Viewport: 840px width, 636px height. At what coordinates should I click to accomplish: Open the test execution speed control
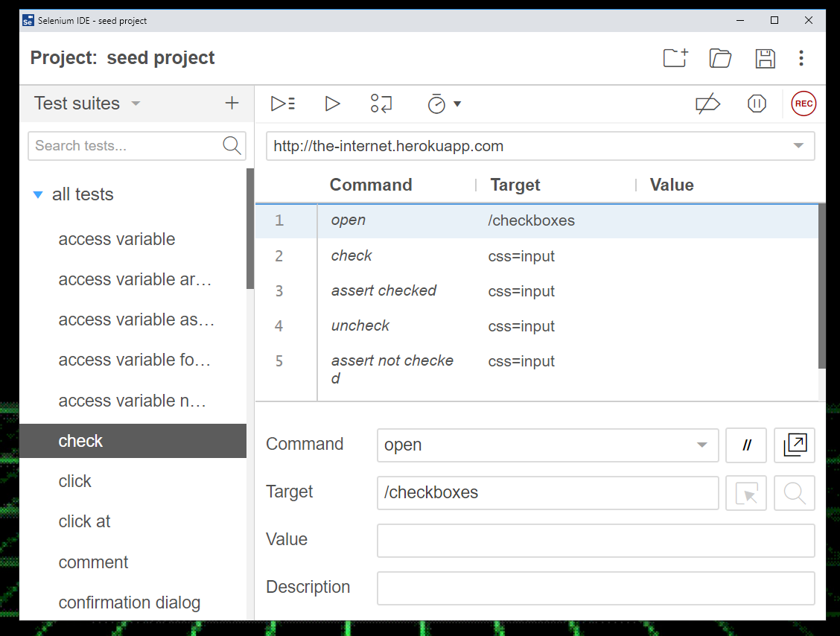(x=444, y=104)
